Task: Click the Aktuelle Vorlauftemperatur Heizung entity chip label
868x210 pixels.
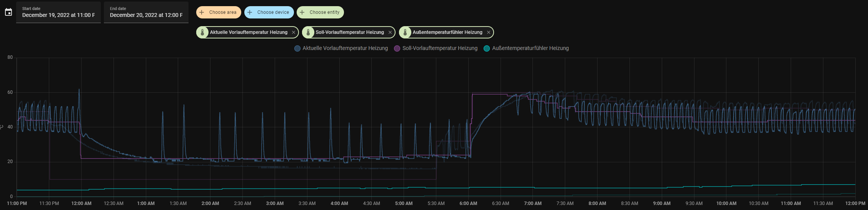Action: click(249, 32)
